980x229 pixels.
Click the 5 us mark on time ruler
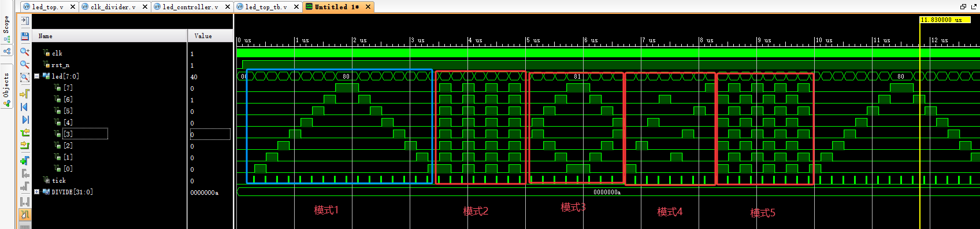pos(533,40)
